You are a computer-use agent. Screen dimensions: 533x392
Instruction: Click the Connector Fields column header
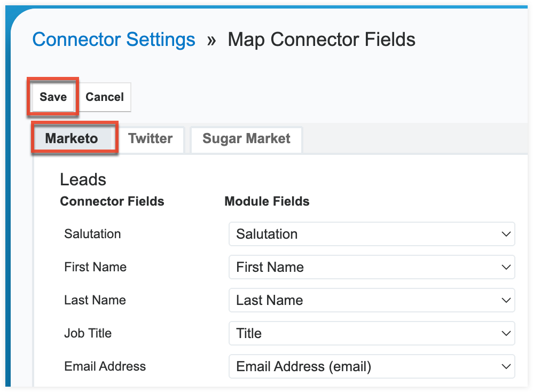[x=112, y=201]
